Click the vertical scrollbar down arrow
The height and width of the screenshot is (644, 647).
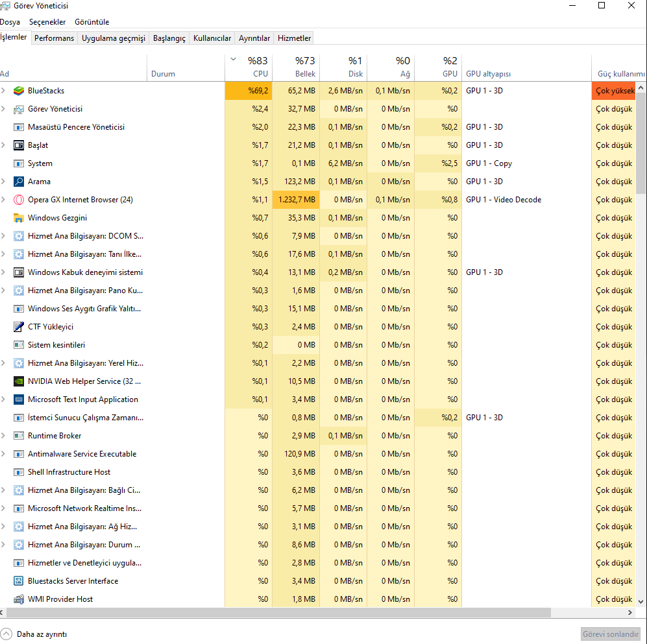[641, 602]
